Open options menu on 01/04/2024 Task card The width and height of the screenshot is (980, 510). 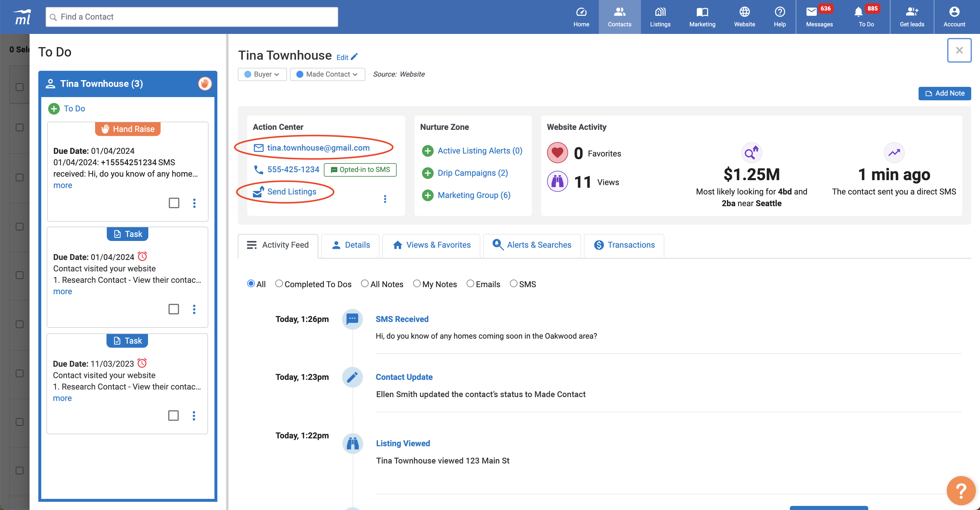click(x=195, y=309)
